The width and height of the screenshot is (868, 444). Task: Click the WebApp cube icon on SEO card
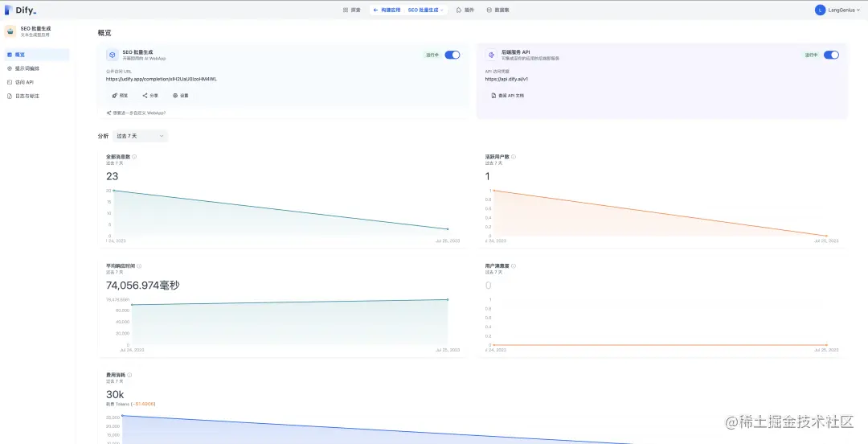click(112, 55)
